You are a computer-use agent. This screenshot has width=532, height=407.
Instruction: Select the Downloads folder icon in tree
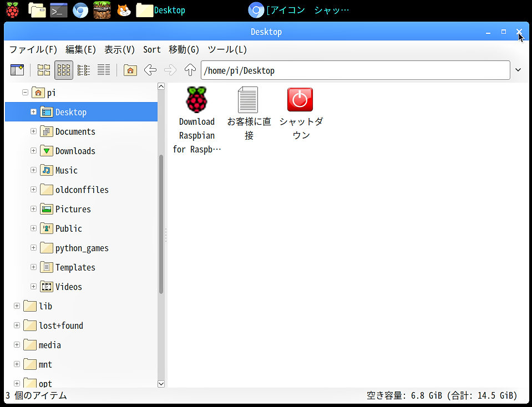[x=47, y=151]
